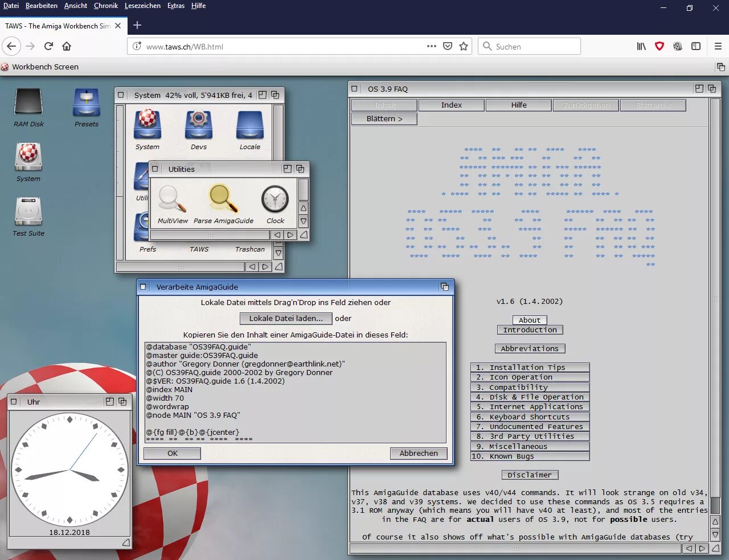Open the Lesezeichen menu

[142, 6]
